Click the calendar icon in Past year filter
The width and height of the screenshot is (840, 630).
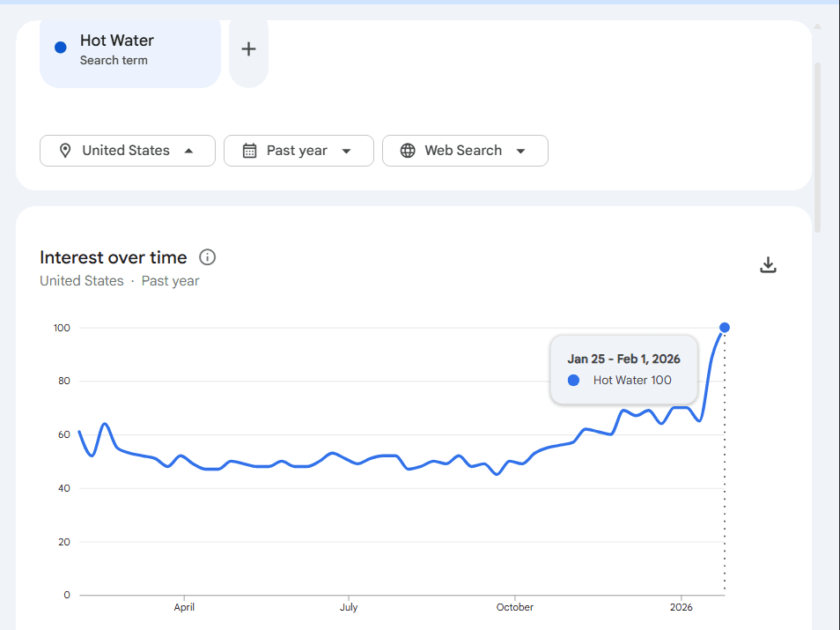pos(249,151)
